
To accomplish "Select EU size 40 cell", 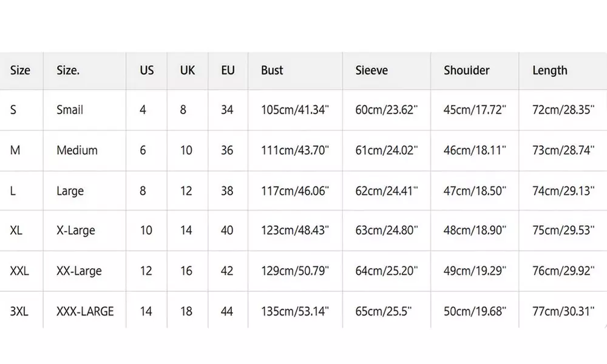I will point(227,231).
